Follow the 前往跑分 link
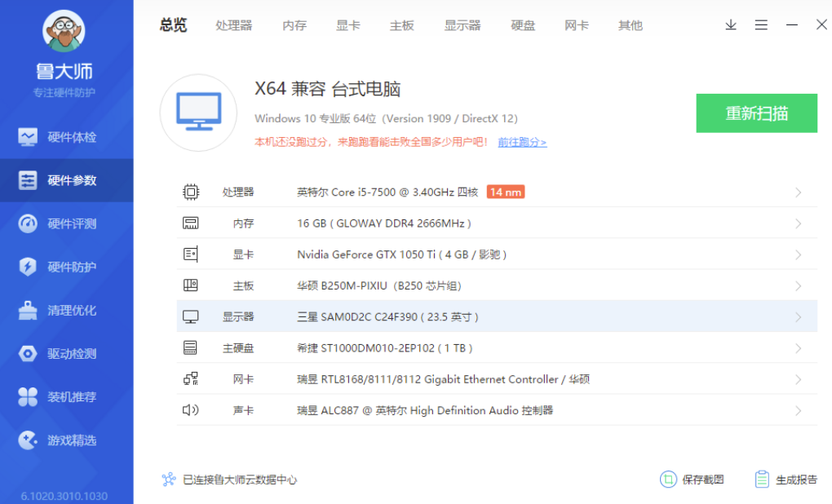Screen dimensions: 832x504 522,142
